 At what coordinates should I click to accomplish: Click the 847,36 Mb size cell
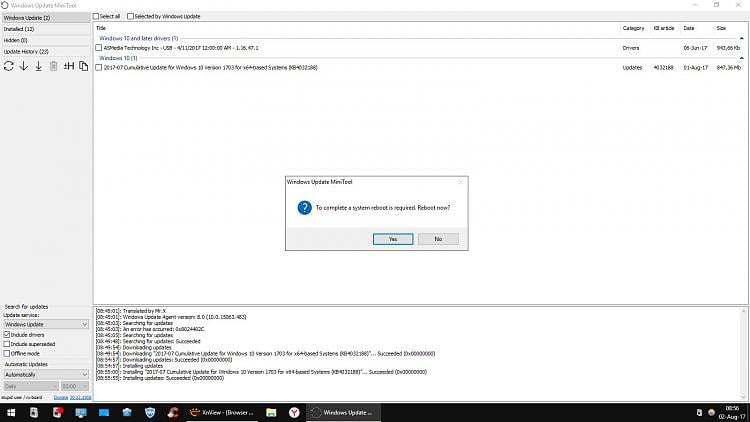tap(728, 68)
